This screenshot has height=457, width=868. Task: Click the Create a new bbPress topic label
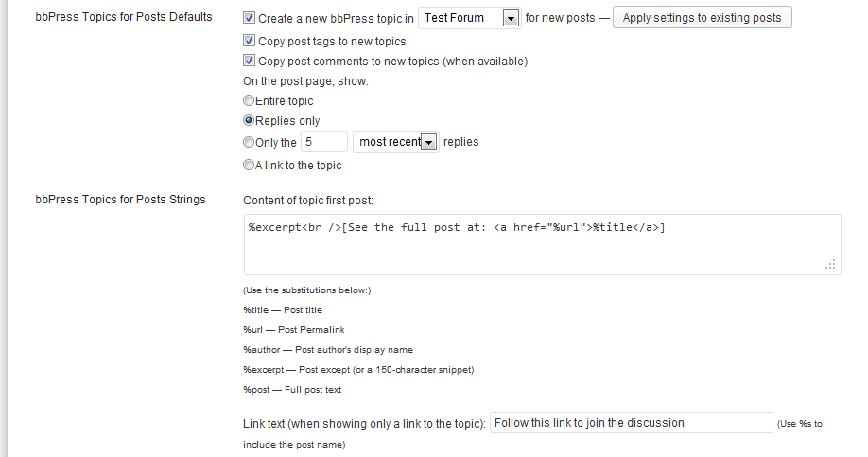coord(336,18)
